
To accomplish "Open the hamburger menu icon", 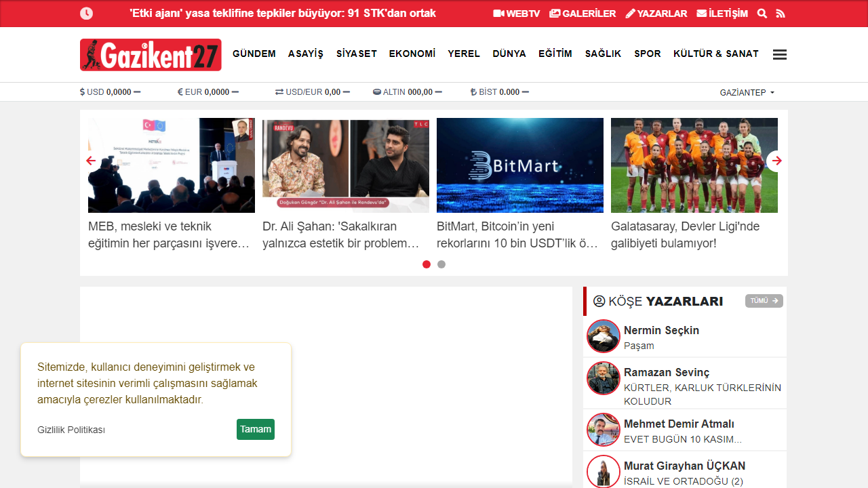I will click(779, 54).
